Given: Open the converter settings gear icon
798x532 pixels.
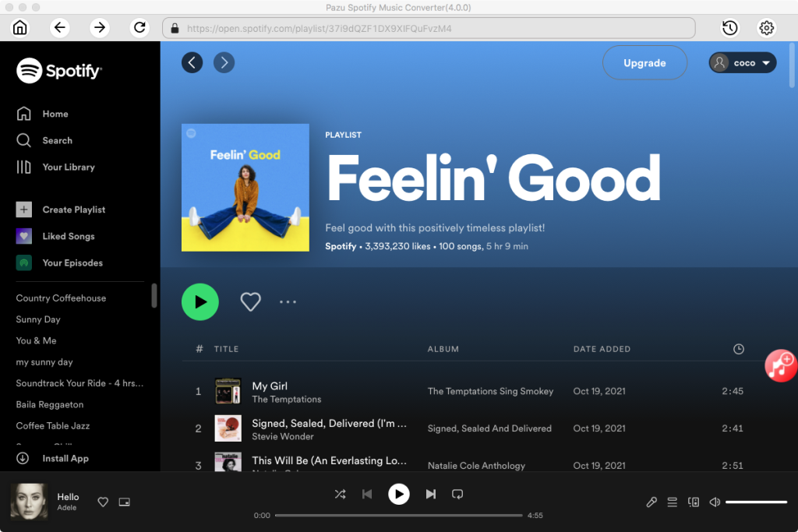Looking at the screenshot, I should [766, 28].
